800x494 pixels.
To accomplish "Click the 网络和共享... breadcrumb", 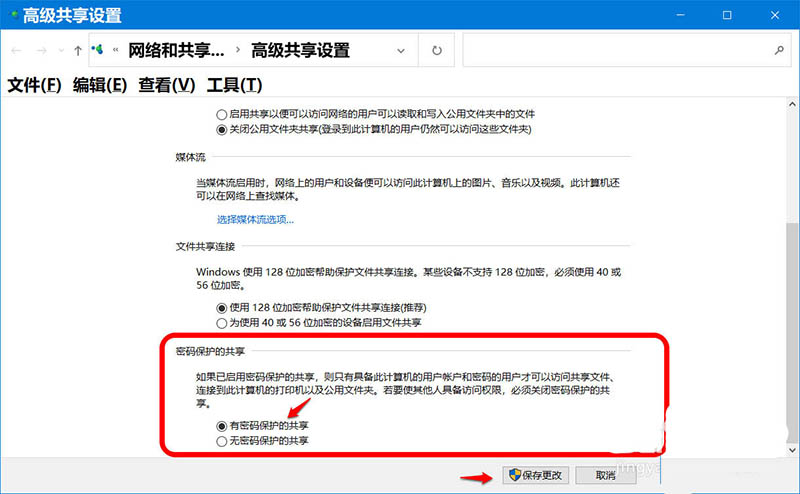I will [176, 50].
